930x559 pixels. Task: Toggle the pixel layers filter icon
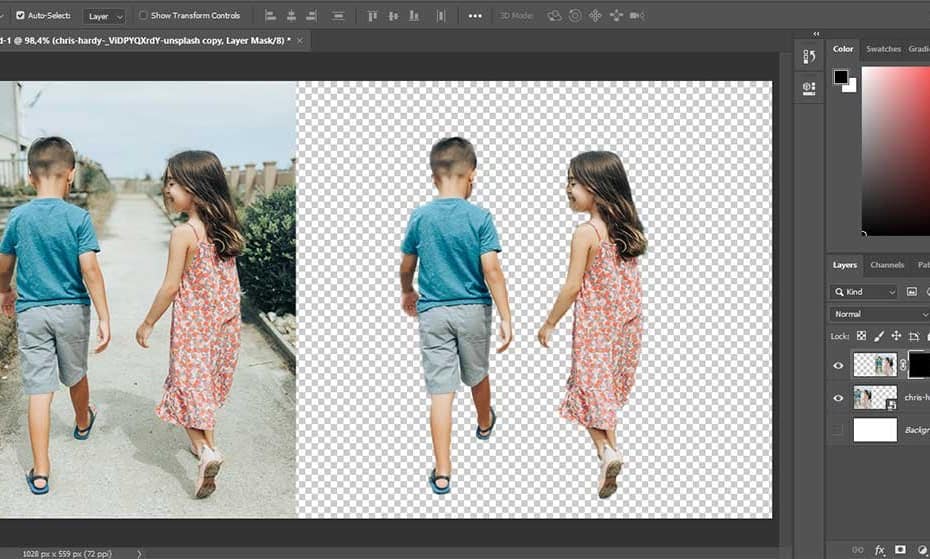912,291
